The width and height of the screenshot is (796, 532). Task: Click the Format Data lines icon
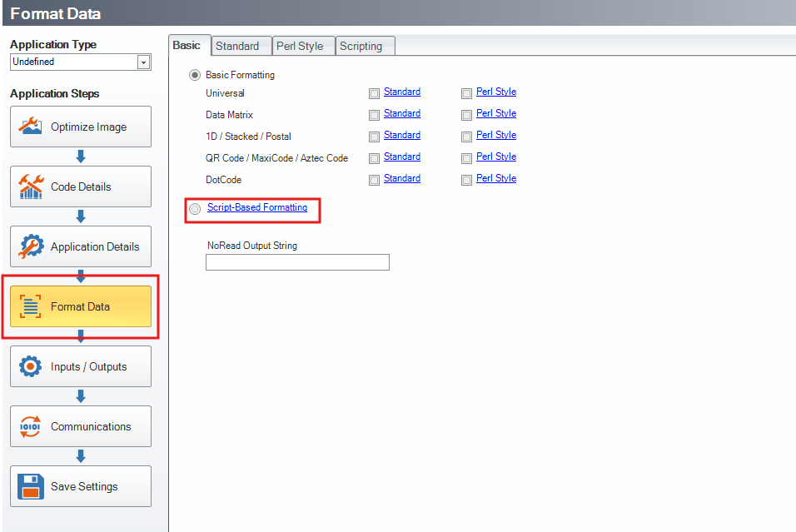30,306
